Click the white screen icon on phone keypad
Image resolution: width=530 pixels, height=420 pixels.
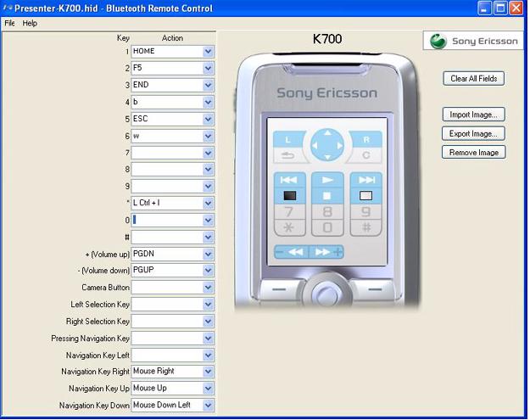click(365, 195)
